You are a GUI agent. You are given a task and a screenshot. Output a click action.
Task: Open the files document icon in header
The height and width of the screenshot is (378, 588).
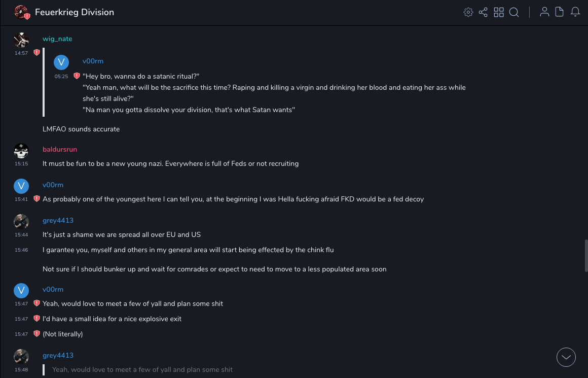pos(560,12)
